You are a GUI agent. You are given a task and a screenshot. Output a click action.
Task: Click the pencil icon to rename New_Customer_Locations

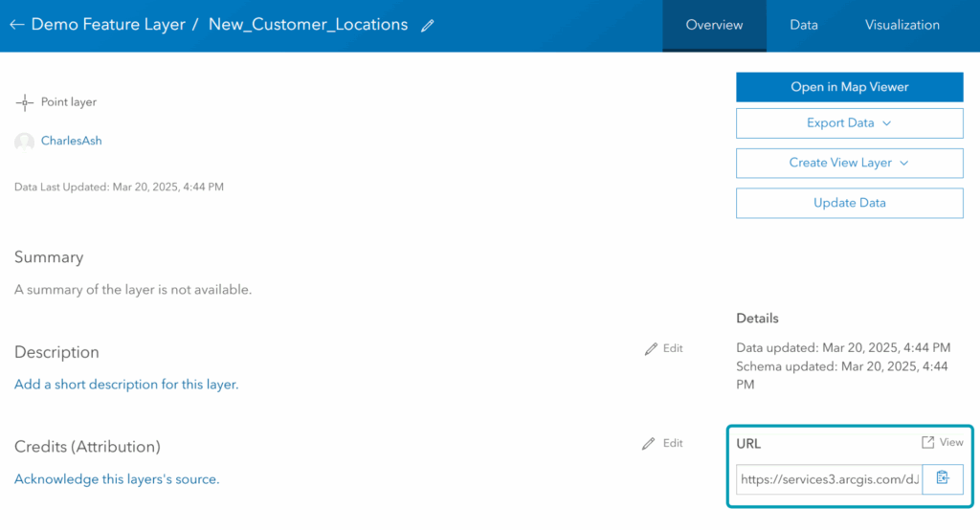click(x=428, y=26)
